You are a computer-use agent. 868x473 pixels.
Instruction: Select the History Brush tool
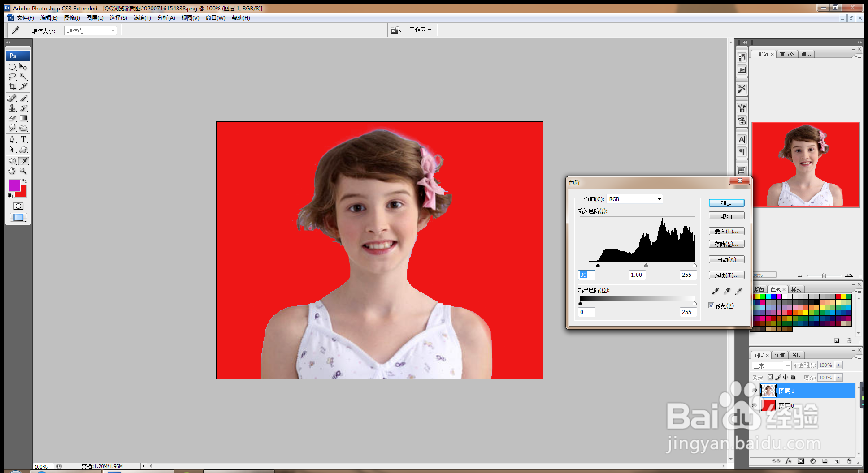pos(24,108)
